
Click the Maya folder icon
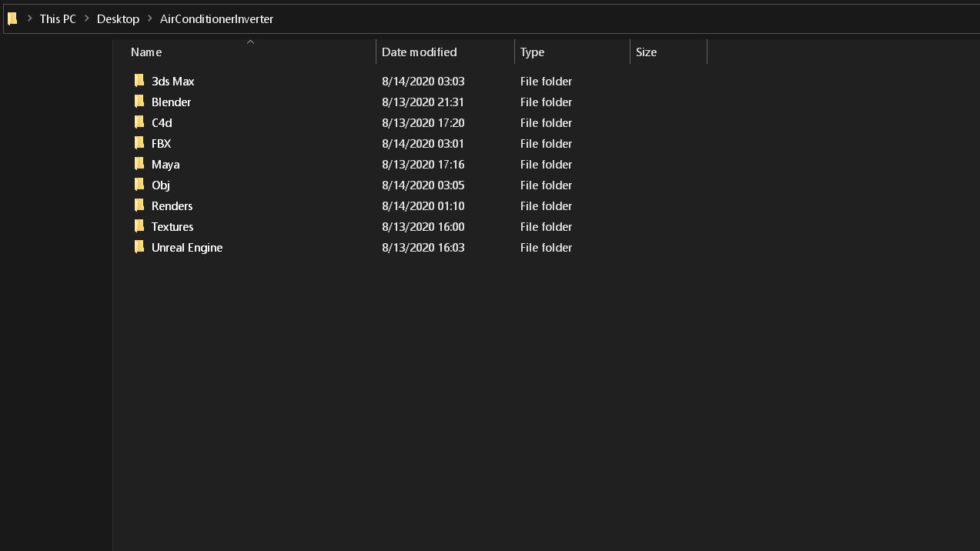coord(139,164)
